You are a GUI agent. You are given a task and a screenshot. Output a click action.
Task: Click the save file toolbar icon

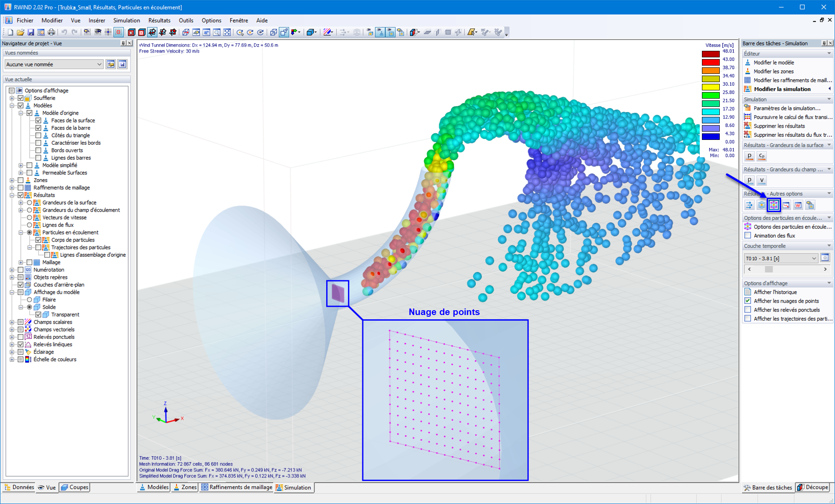(x=30, y=32)
